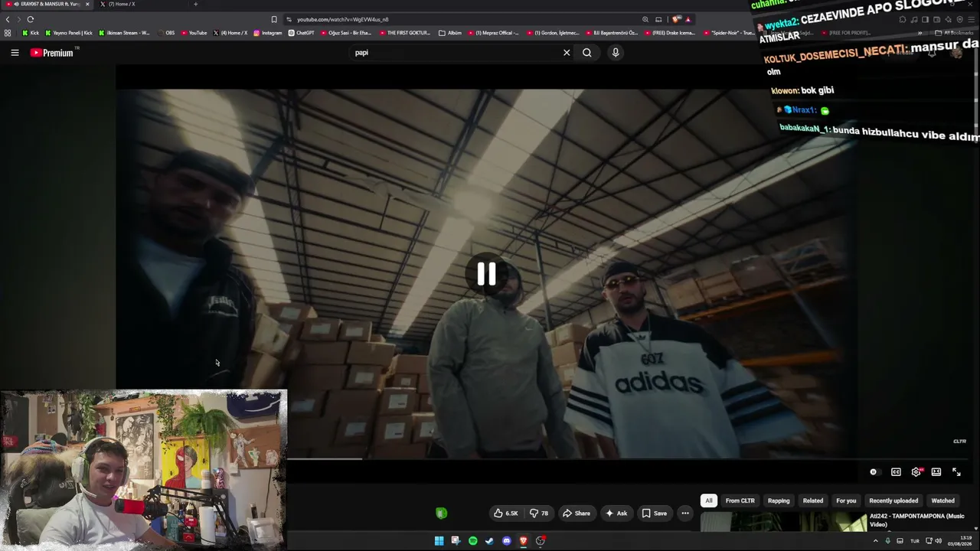Click the Brave Rewards triangle icon
Image resolution: width=980 pixels, height=551 pixels.
pos(688,19)
